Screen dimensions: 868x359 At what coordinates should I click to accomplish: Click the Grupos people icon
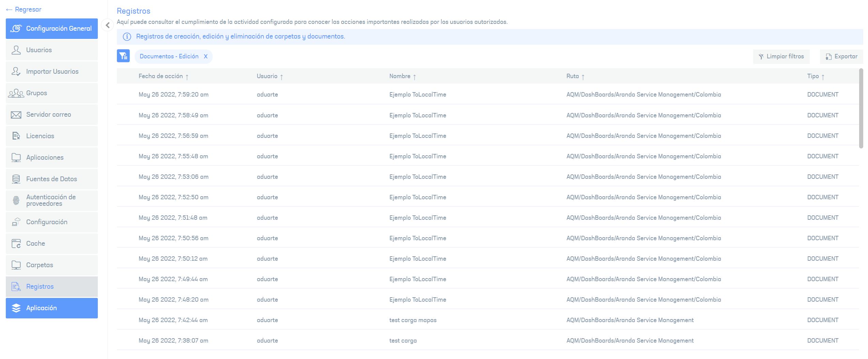tap(16, 93)
